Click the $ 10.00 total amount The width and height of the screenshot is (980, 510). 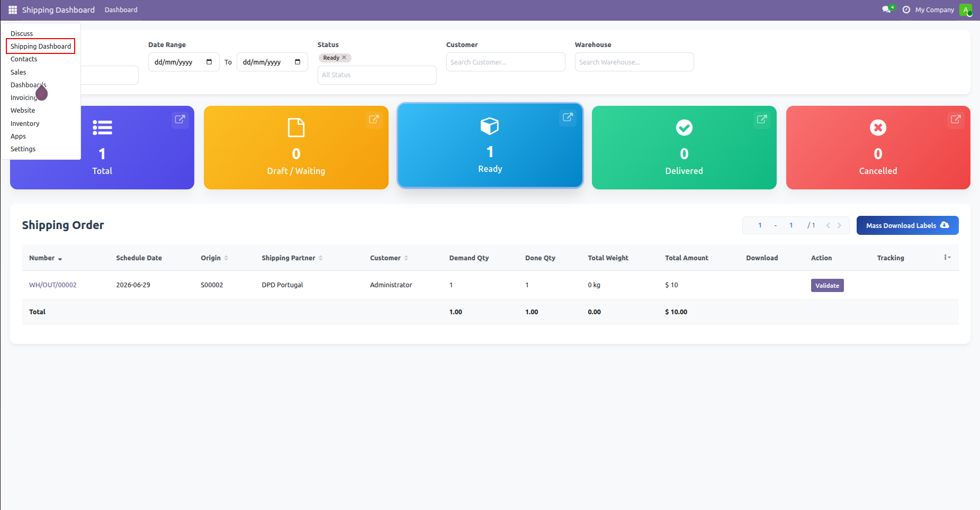676,312
